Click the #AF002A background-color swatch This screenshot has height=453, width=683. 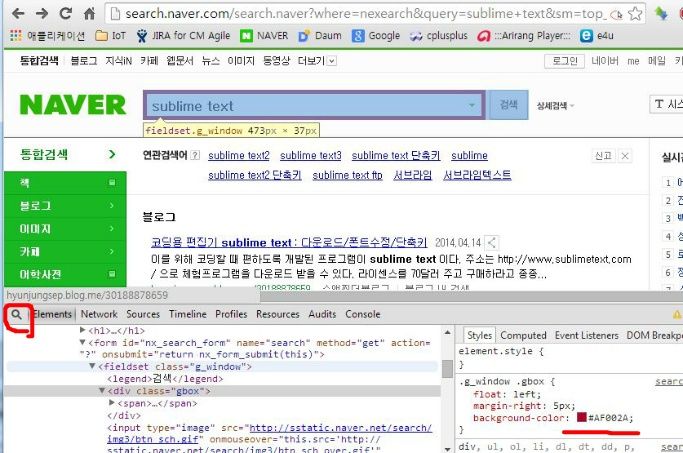coord(582,417)
